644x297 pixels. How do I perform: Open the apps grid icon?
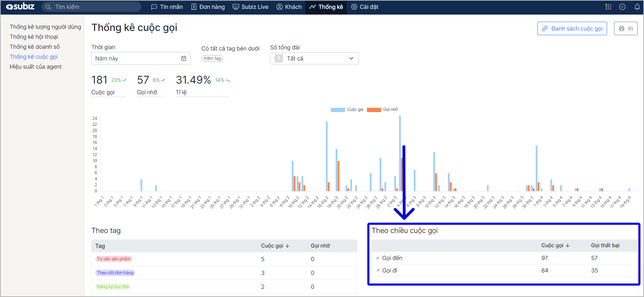[x=608, y=7]
